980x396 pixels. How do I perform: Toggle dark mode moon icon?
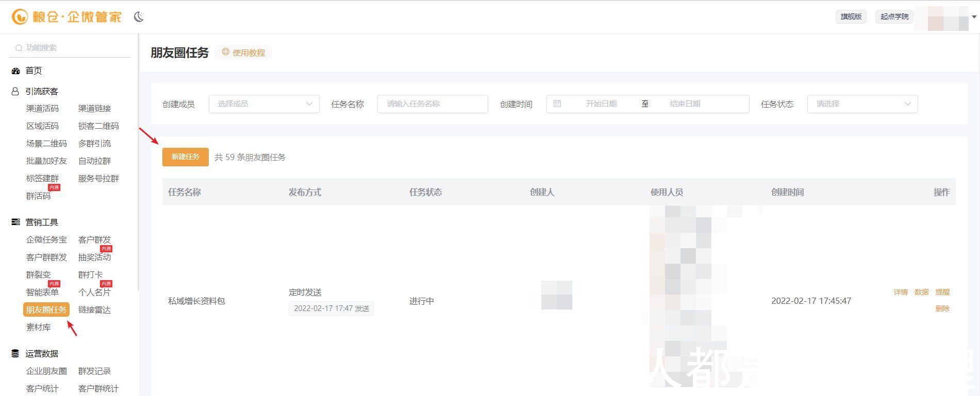(139, 16)
